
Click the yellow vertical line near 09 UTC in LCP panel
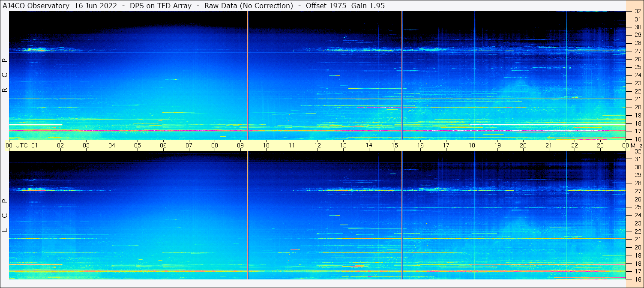[x=248, y=215]
